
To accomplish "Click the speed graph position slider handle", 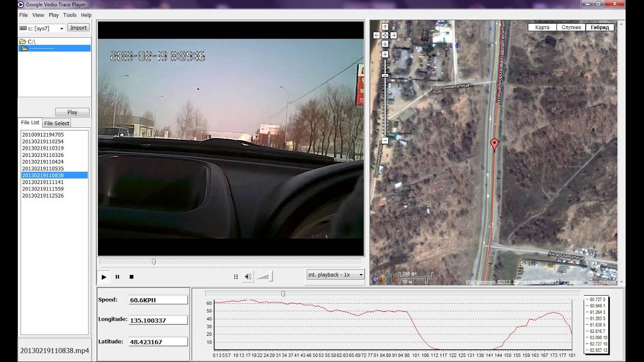I will 283,294.
